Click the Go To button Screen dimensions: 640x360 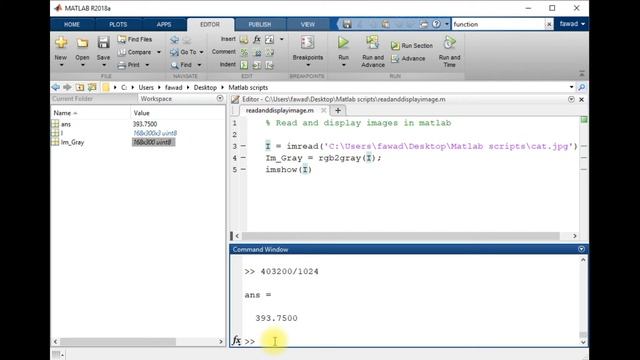pos(184,52)
